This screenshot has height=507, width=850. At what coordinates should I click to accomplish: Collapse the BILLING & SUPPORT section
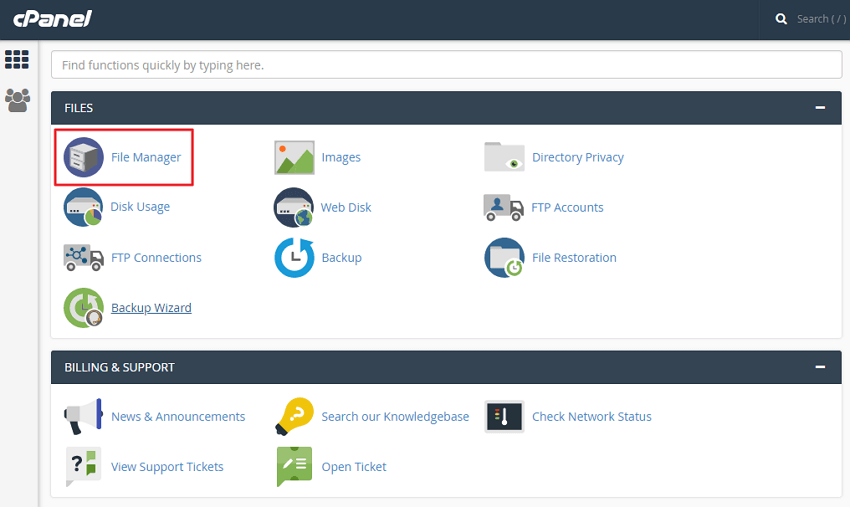(820, 367)
